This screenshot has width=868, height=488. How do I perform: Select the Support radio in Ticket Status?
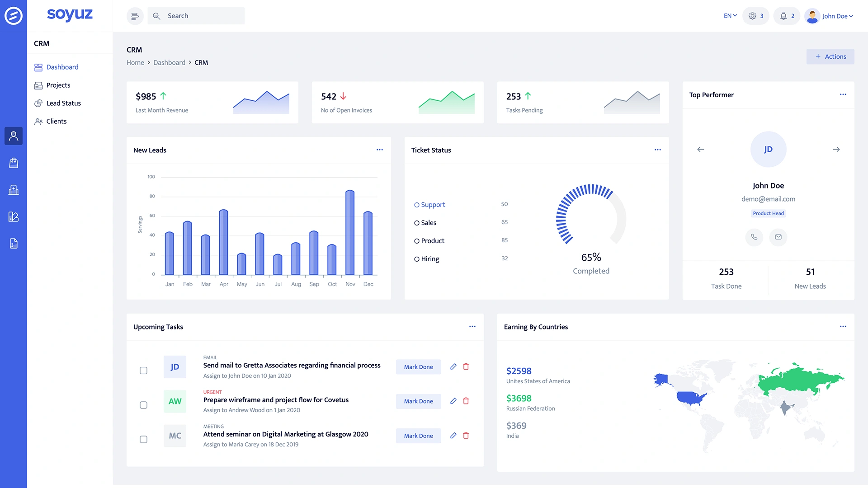[416, 205]
